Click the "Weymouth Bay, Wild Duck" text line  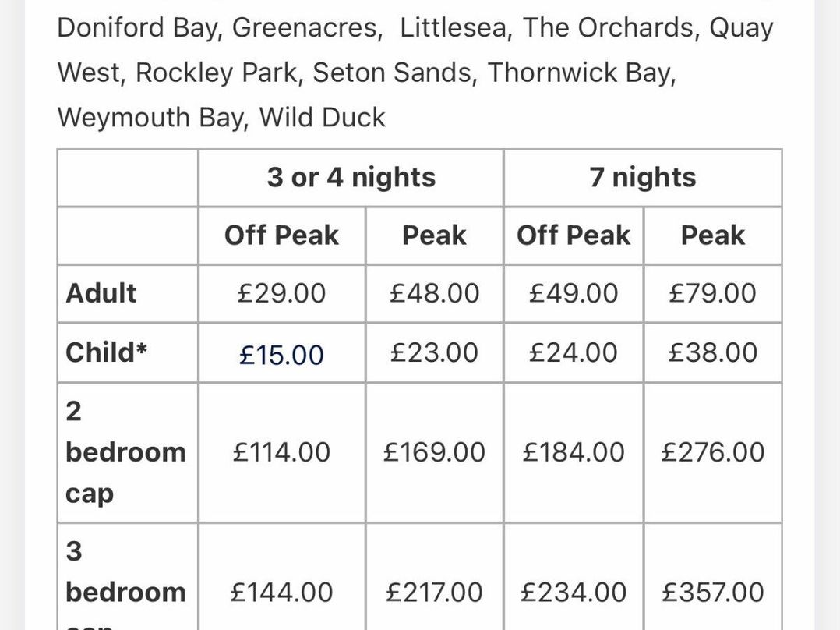(221, 118)
